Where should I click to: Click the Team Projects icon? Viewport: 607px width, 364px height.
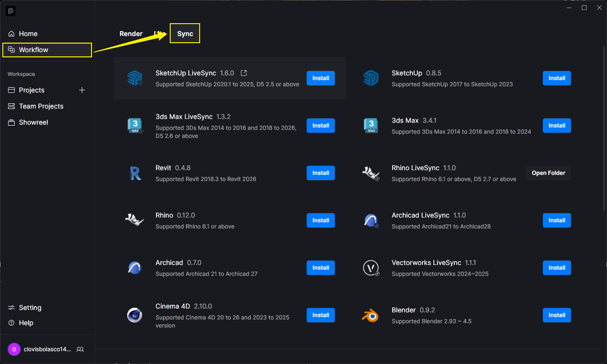11,106
